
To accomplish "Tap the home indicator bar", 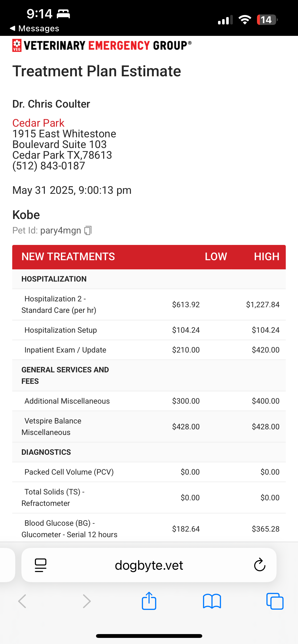I will [x=149, y=636].
